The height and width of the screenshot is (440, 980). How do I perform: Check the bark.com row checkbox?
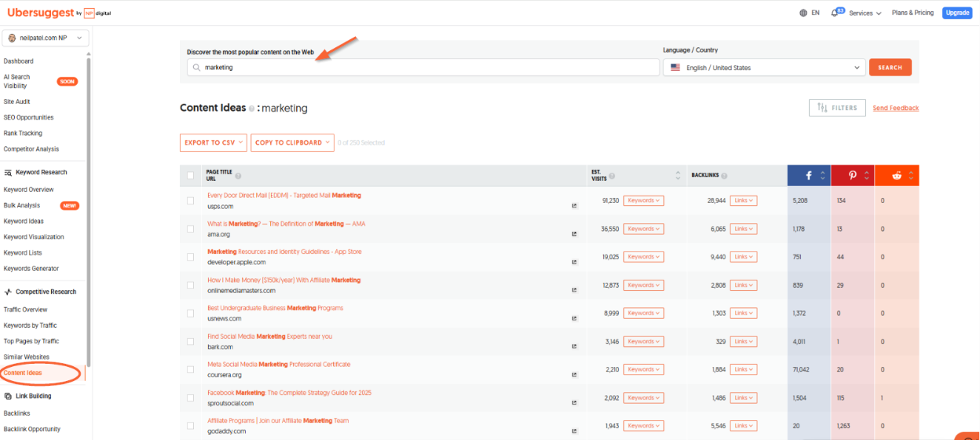point(190,342)
